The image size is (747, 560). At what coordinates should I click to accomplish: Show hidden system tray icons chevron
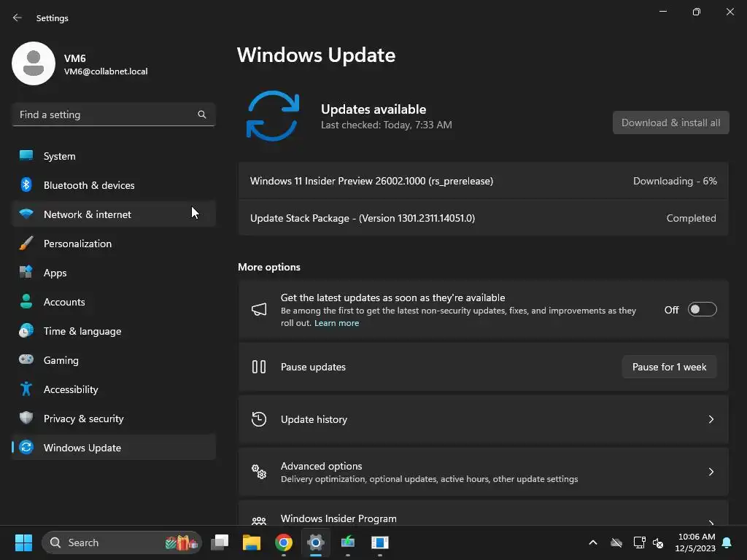pyautogui.click(x=593, y=542)
